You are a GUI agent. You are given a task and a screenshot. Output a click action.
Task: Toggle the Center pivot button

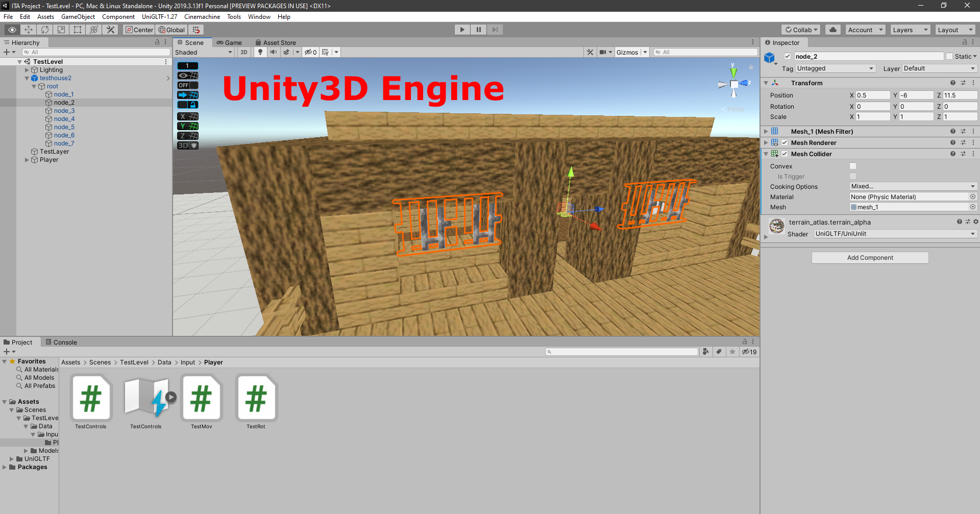click(x=139, y=30)
